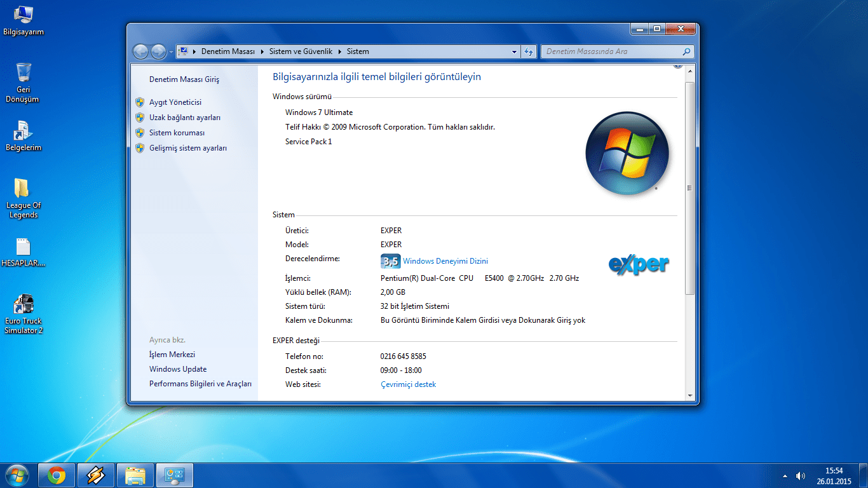Viewport: 868px width, 488px height.
Task: Open Performans Bilgileri ve Araçları
Action: (200, 384)
